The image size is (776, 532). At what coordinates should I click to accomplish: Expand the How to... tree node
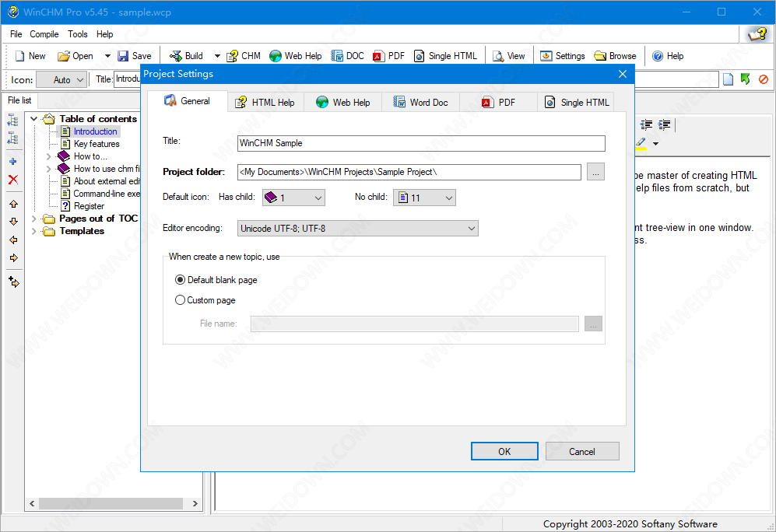tap(48, 156)
